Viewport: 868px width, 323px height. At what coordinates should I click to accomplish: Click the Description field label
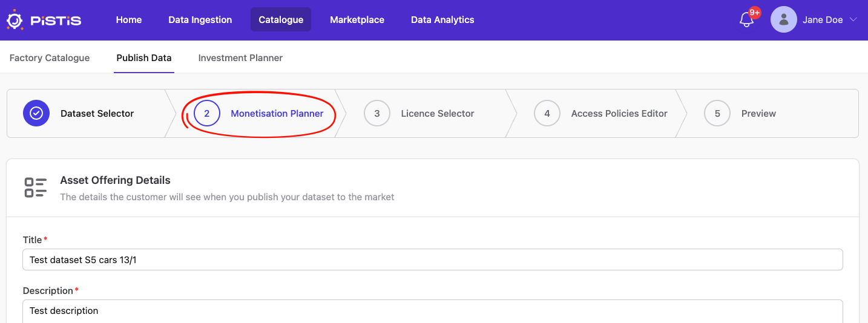(48, 291)
